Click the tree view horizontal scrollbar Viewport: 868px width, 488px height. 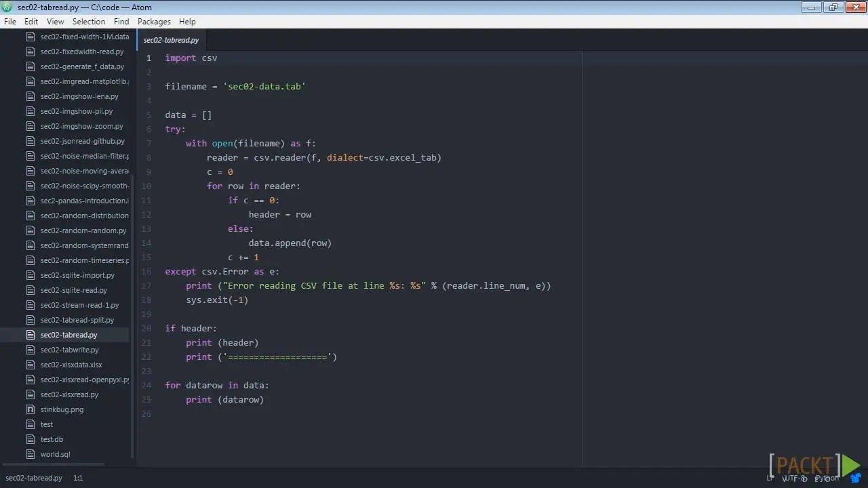tap(53, 464)
